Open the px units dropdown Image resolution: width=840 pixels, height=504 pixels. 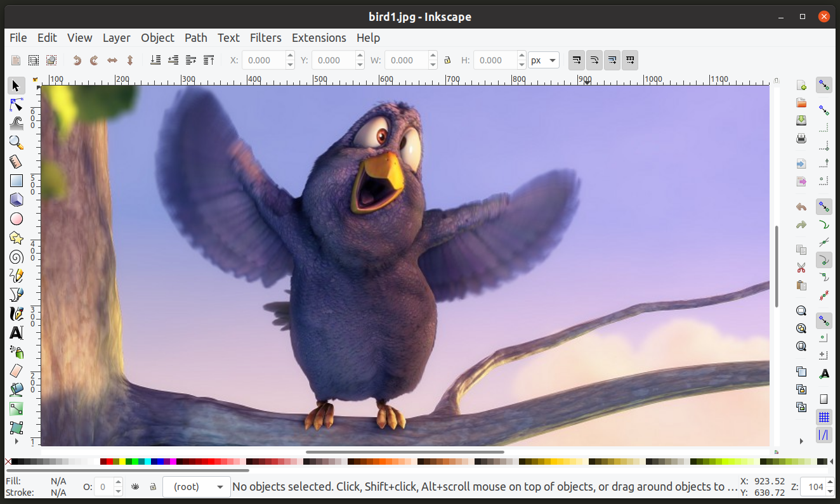[544, 60]
